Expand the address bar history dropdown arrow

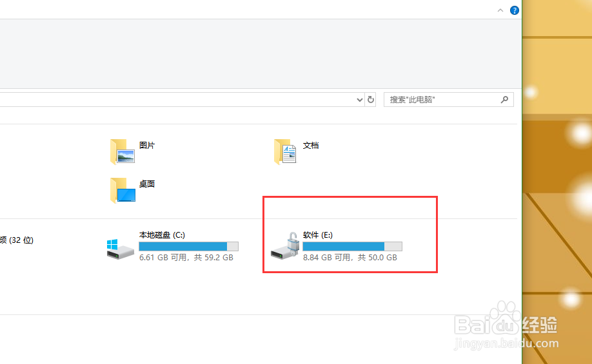(x=360, y=100)
